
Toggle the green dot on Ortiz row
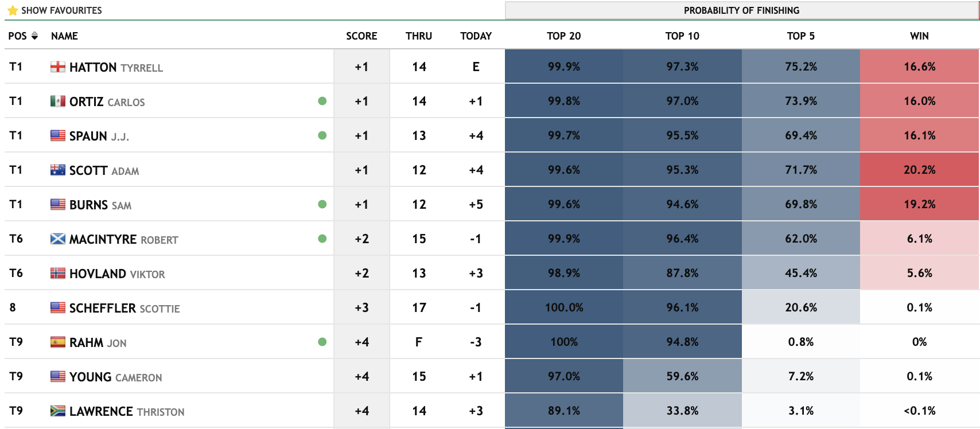tap(322, 101)
